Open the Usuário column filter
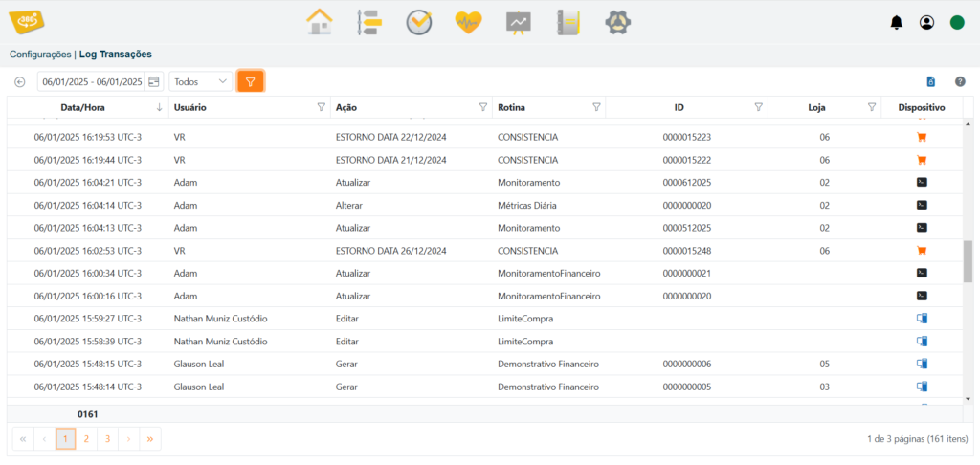 pyautogui.click(x=322, y=107)
